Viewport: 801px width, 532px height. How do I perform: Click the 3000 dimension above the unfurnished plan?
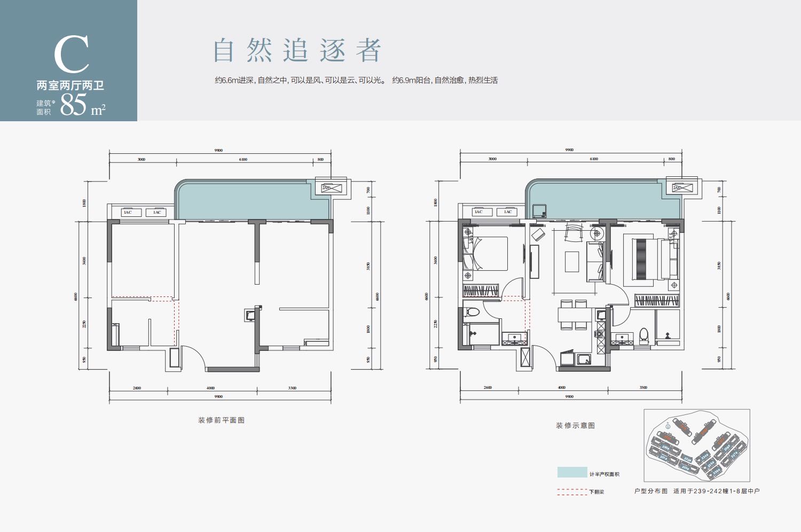[x=141, y=160]
